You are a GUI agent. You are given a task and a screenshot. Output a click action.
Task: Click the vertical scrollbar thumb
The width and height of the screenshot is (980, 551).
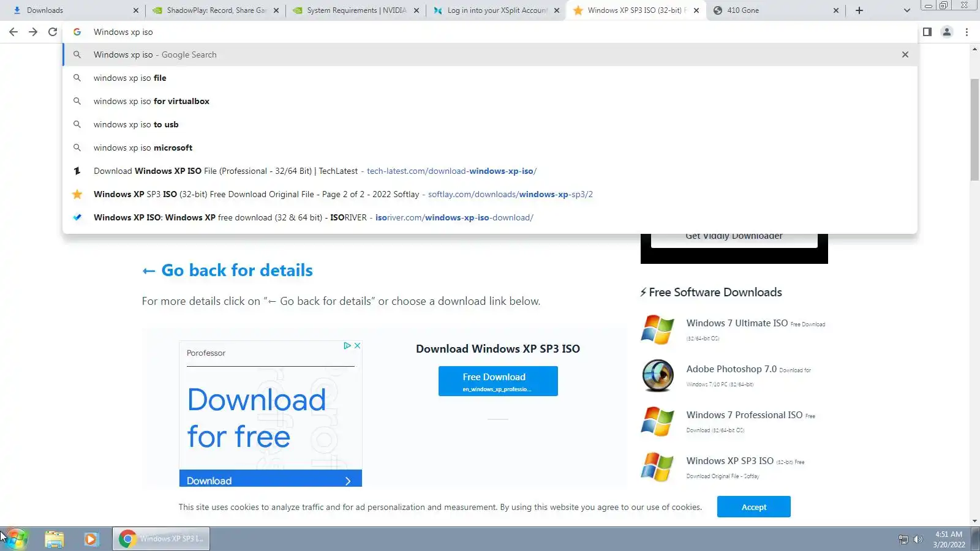[974, 130]
